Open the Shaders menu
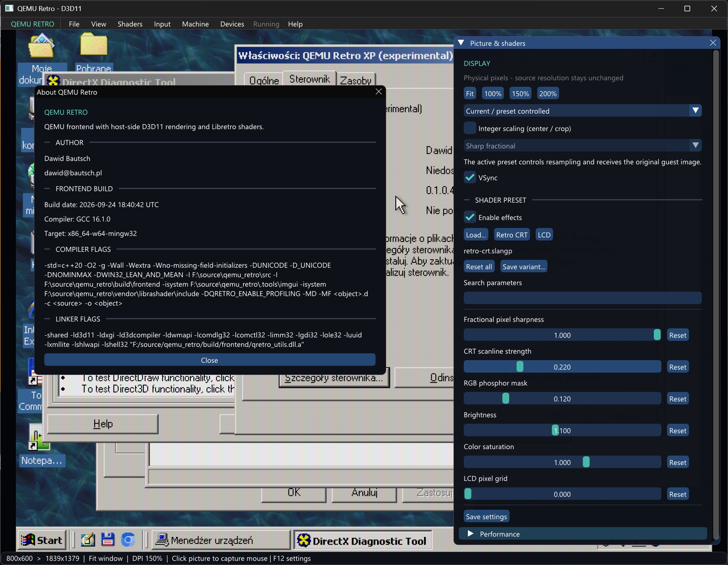The image size is (728, 565). click(x=130, y=24)
